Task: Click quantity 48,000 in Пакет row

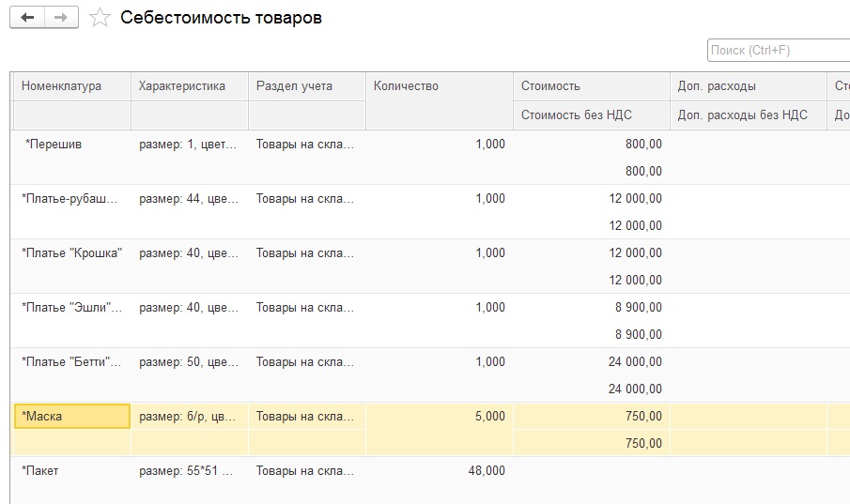Action: pyautogui.click(x=486, y=471)
